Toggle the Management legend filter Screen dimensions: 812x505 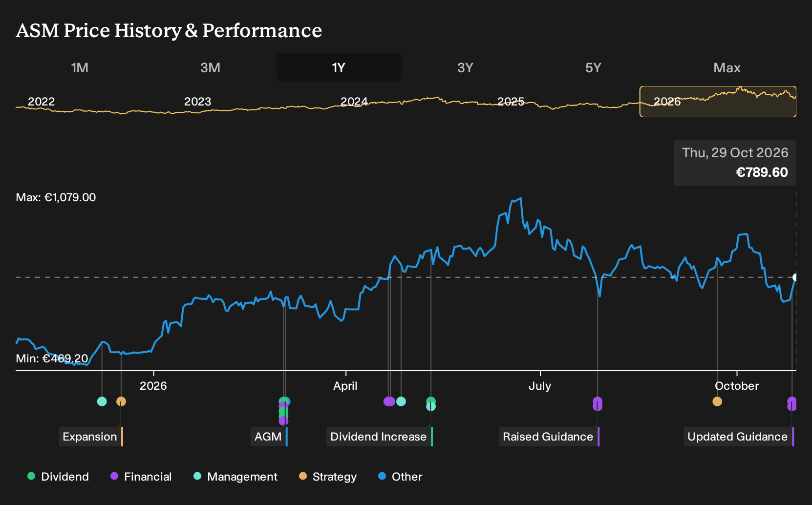tap(235, 477)
